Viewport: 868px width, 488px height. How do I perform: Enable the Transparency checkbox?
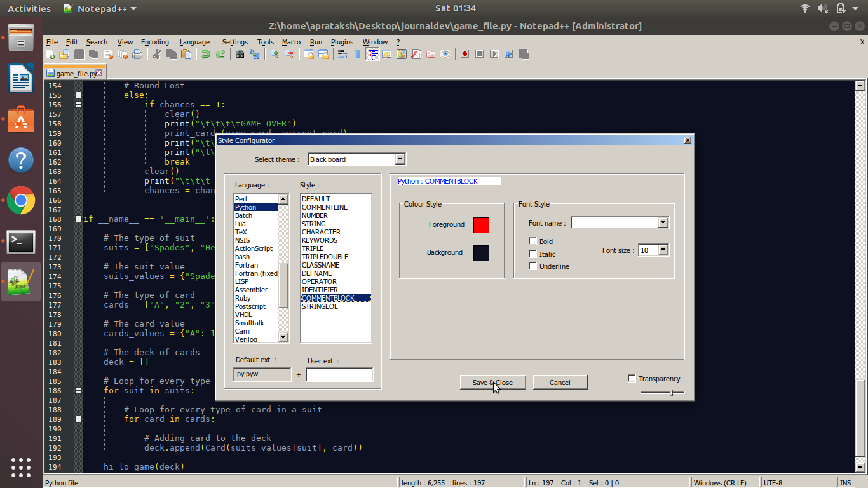coord(632,378)
